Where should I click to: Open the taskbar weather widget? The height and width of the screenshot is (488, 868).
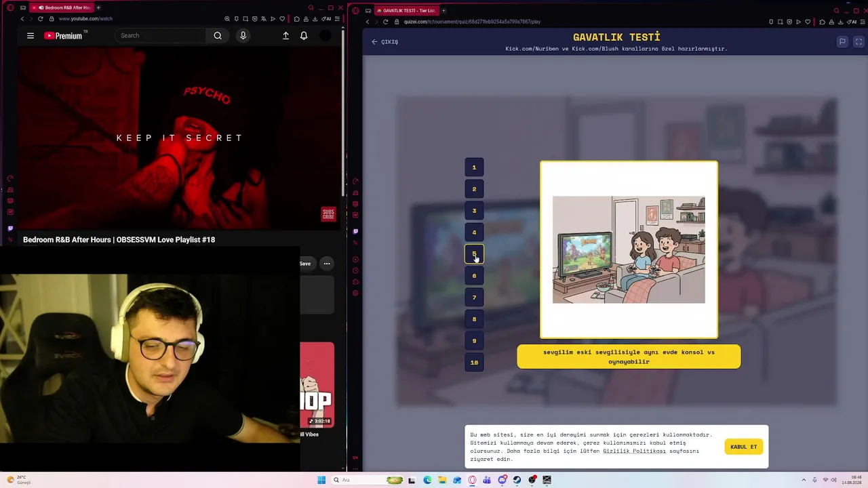click(x=18, y=481)
